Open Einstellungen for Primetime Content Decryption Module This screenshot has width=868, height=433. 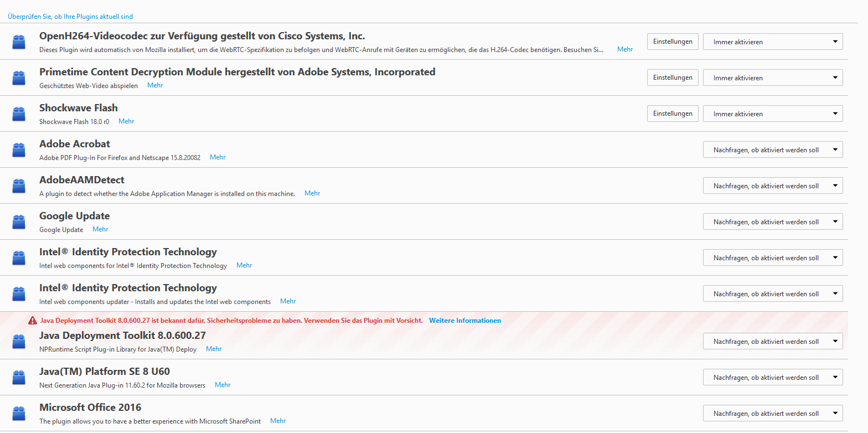pos(672,78)
